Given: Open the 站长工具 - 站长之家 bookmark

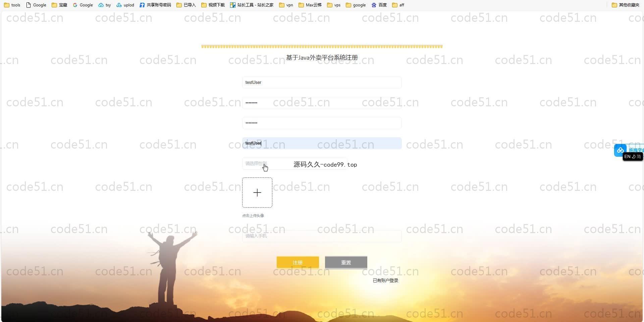Looking at the screenshot, I should tap(252, 5).
